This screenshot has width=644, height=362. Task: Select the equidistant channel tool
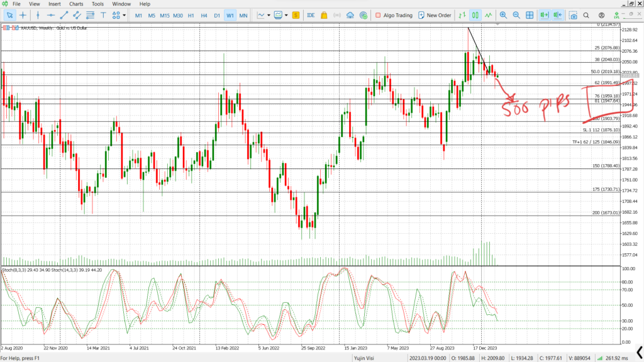[x=77, y=15]
